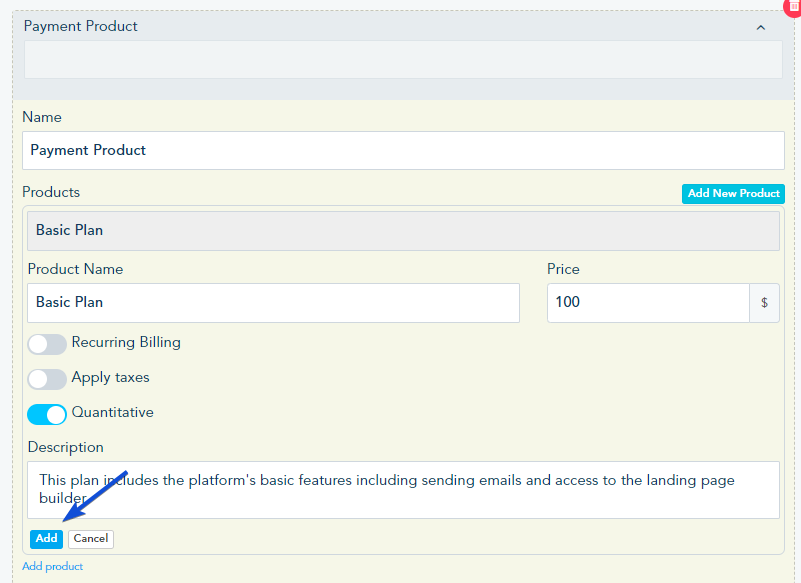Click the Product Name label
The height and width of the screenshot is (583, 801).
point(75,269)
